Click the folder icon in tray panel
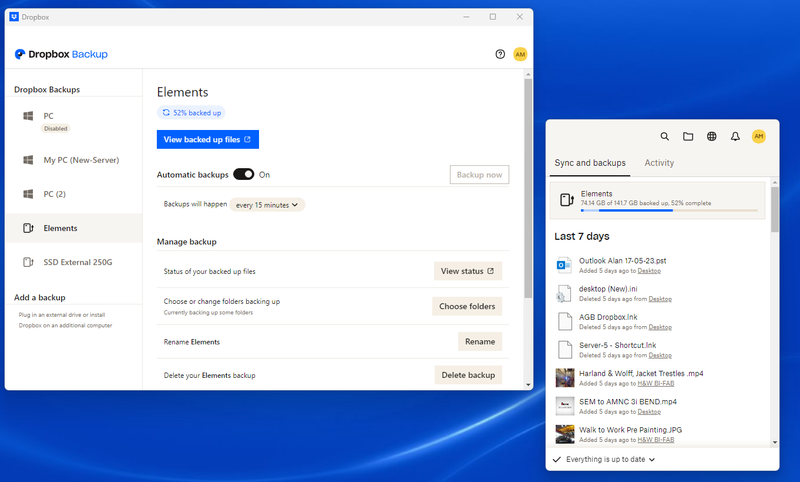 pos(688,136)
